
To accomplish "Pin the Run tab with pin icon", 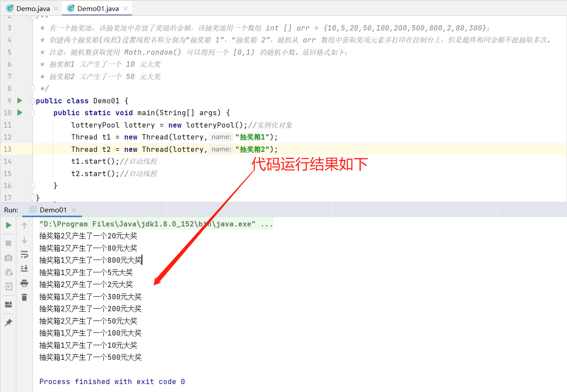I will [8, 323].
